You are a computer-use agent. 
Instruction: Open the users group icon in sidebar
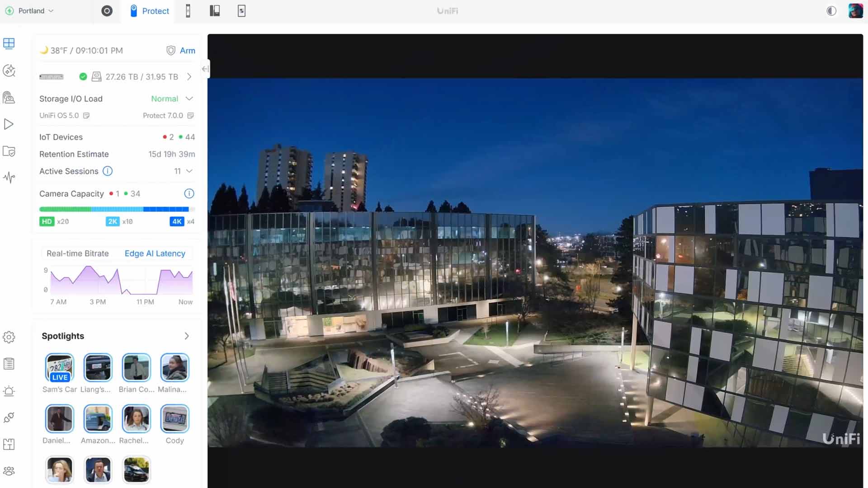[x=9, y=471]
